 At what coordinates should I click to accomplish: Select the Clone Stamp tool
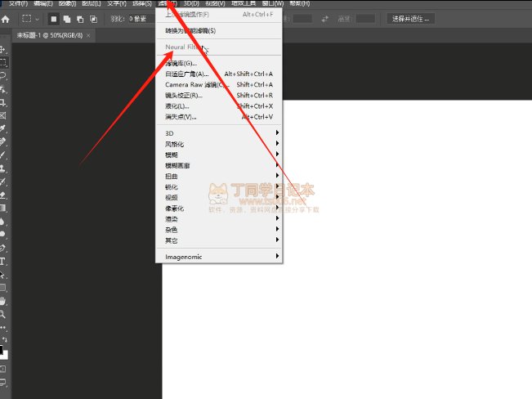tap(3, 168)
